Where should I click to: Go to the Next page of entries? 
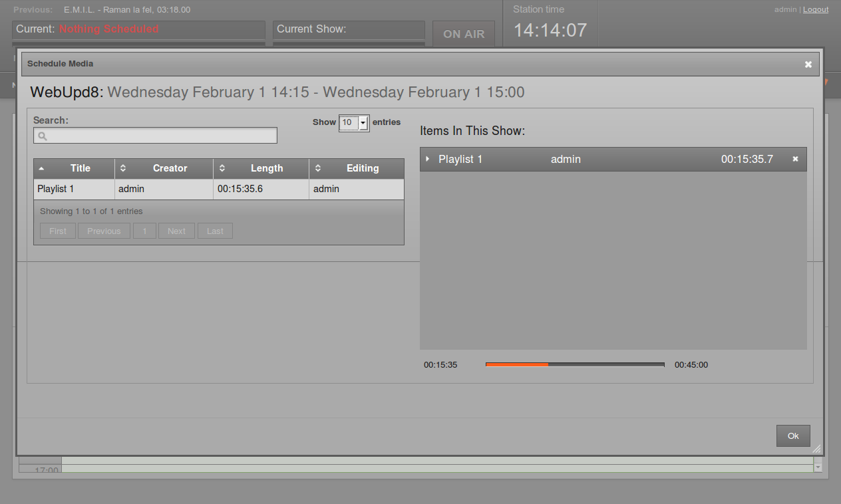[x=176, y=231]
